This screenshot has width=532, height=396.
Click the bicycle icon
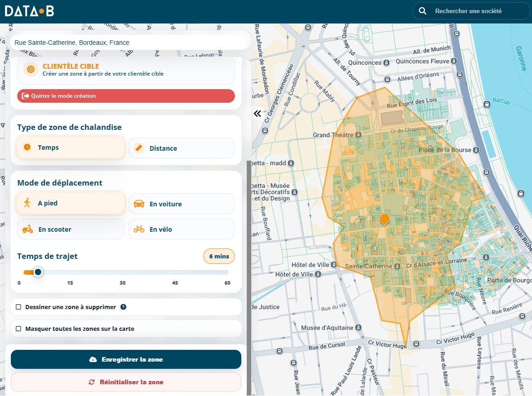tap(139, 229)
